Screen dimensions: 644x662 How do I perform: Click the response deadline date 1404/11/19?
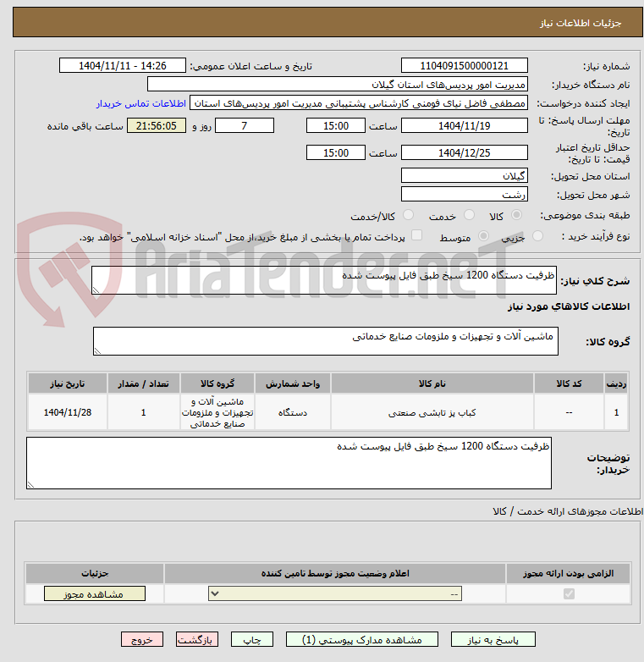[465, 126]
